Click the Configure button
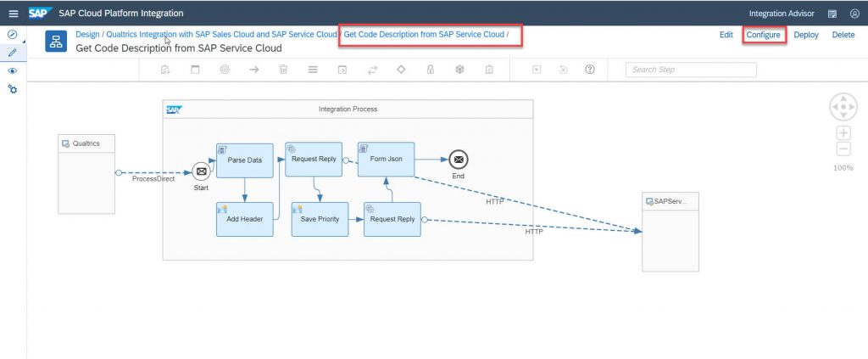 pyautogui.click(x=764, y=34)
